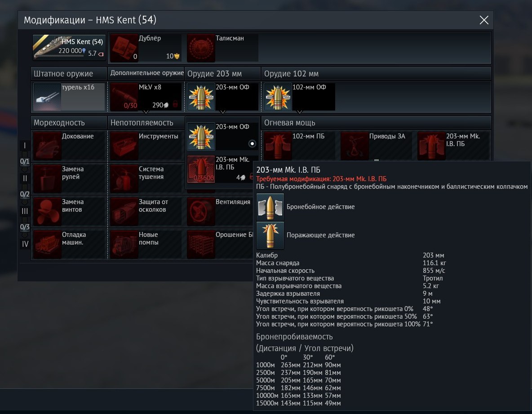Expand the 102-мм ОФ shell dropdown arrow
Viewport: 532px width, 414px height.
coord(299,111)
